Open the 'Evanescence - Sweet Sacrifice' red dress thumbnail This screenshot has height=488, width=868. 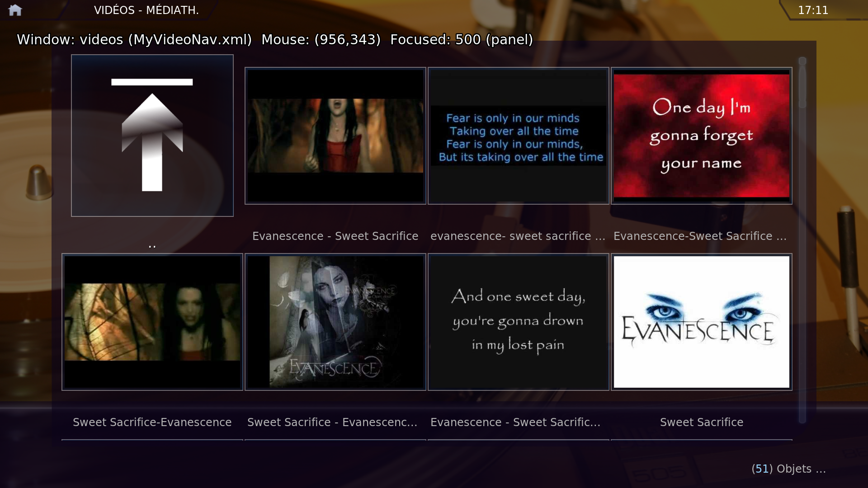(335, 136)
